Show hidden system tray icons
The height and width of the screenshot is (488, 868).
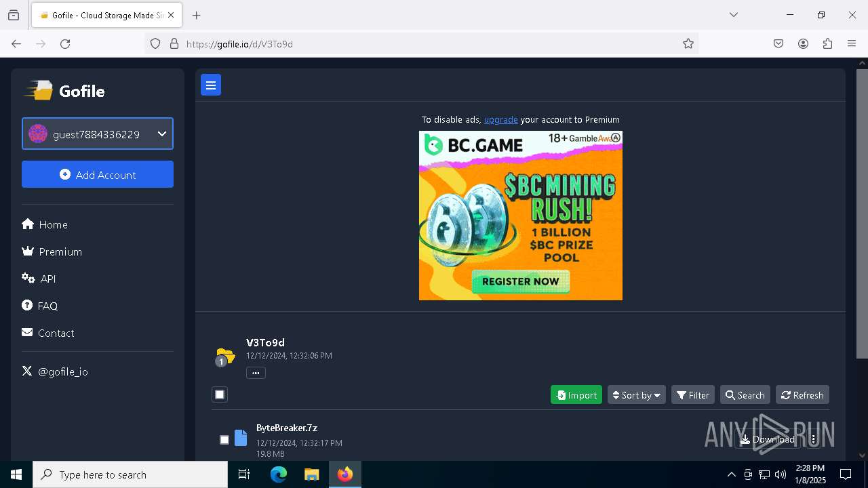coord(731,474)
